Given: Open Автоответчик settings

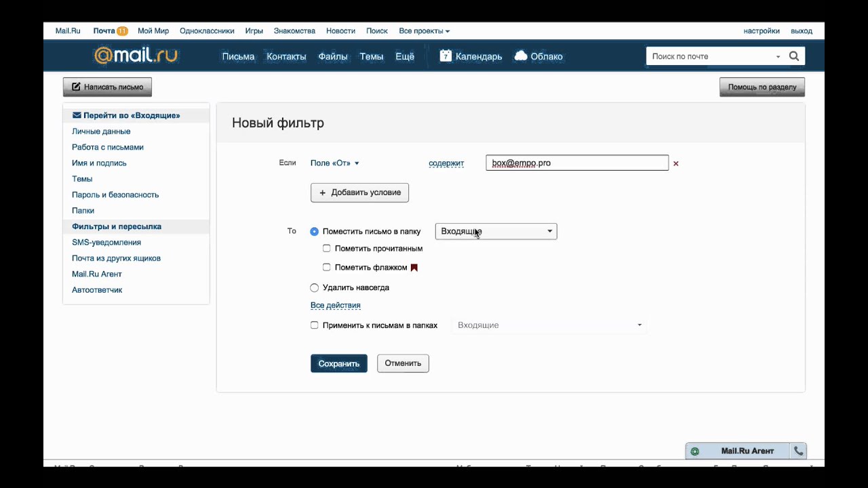Looking at the screenshot, I should [97, 290].
